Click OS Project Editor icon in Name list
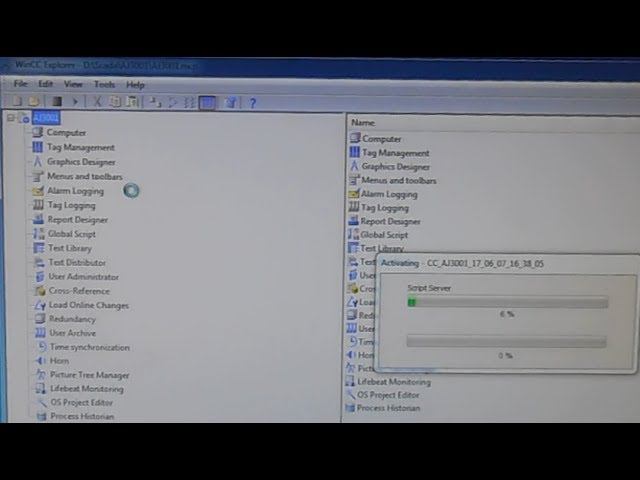This screenshot has width=640, height=480. (x=351, y=394)
